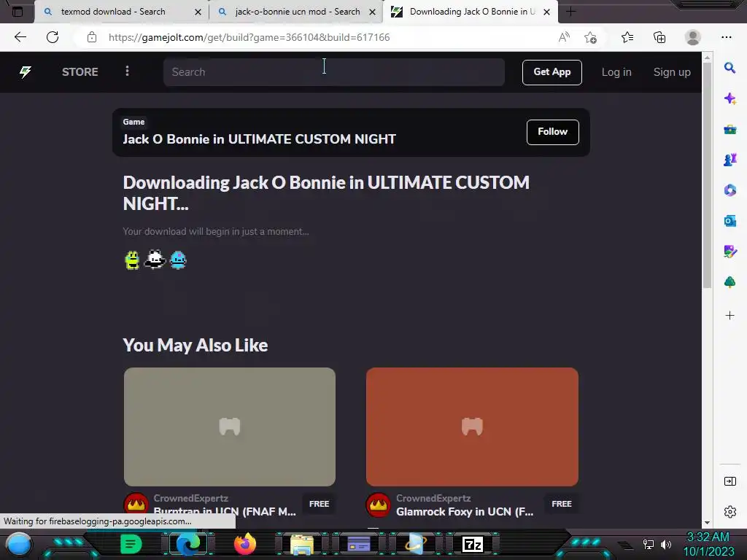The width and height of the screenshot is (747, 560).
Task: Add a sidebar app with the plus icon
Action: coord(729,315)
